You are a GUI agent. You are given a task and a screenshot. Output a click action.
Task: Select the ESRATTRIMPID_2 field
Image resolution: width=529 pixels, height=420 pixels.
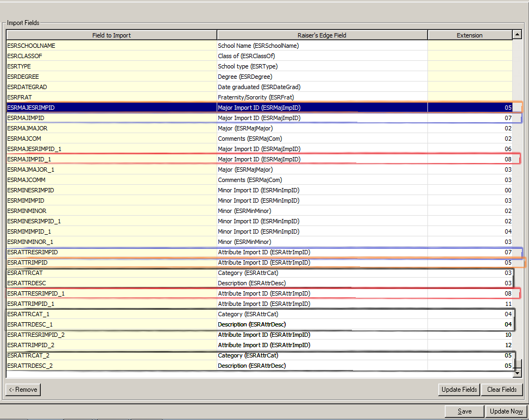coord(111,345)
